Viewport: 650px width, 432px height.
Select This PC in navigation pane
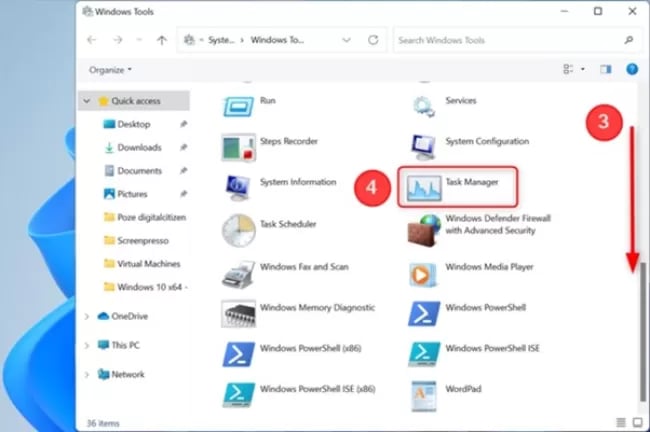(x=125, y=345)
